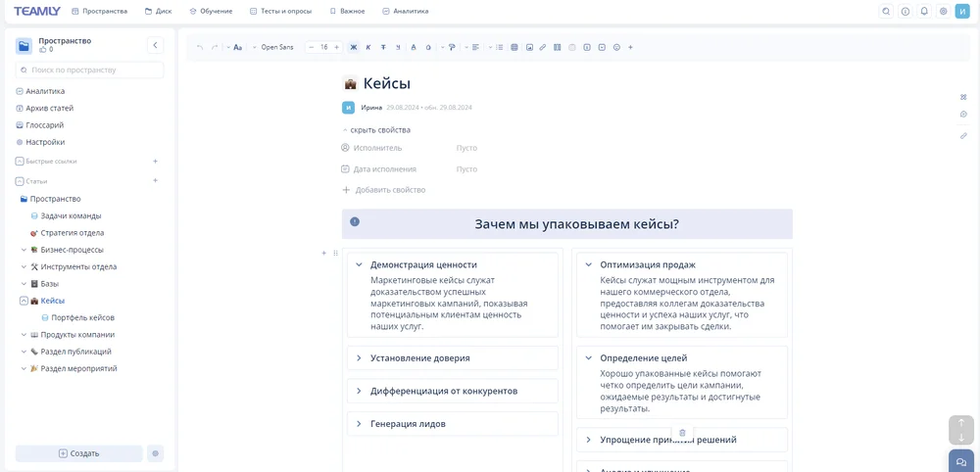Increase font size with plus button
This screenshot has width=980, height=472.
pos(337,47)
